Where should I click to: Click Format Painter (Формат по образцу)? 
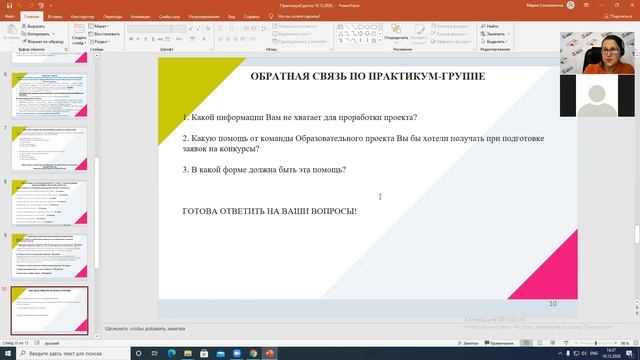[x=43, y=42]
